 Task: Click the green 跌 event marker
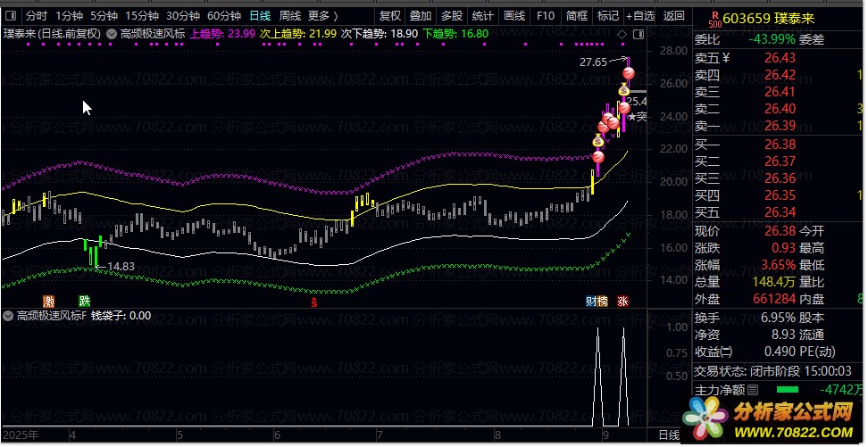click(x=84, y=302)
